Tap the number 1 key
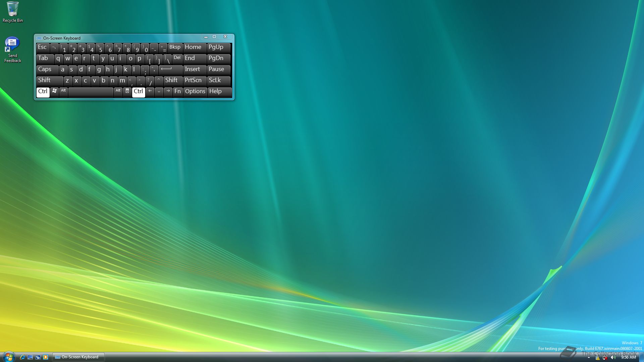The width and height of the screenshot is (644, 362). pos(63,48)
